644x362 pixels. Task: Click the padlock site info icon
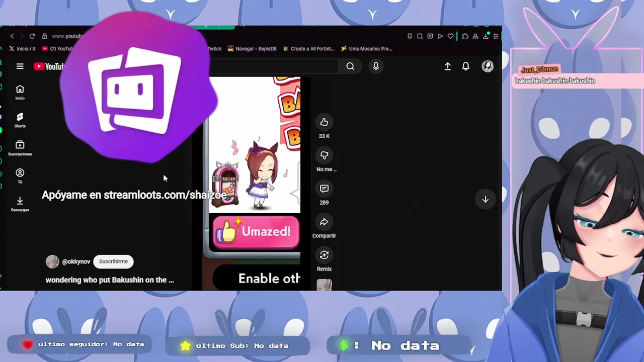click(x=44, y=36)
